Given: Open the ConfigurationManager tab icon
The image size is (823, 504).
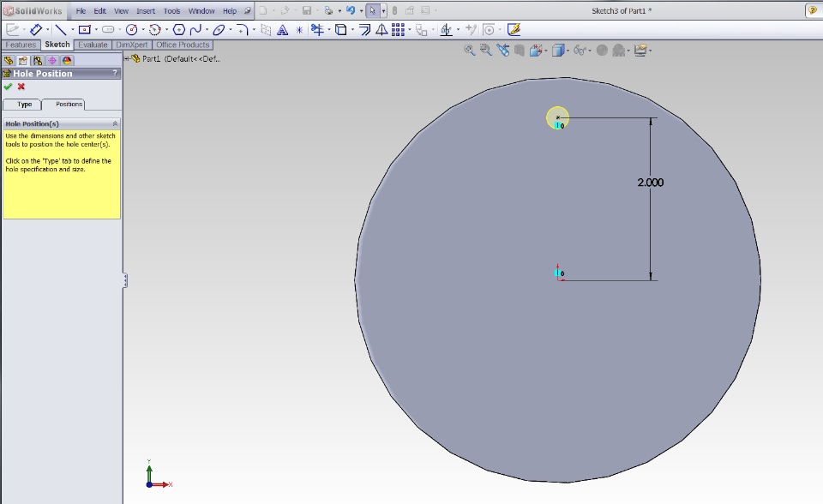Looking at the screenshot, I should point(37,60).
